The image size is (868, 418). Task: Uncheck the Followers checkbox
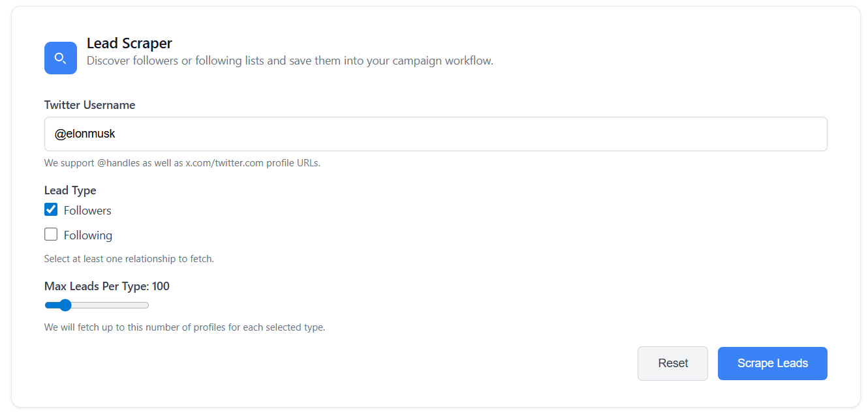[51, 209]
